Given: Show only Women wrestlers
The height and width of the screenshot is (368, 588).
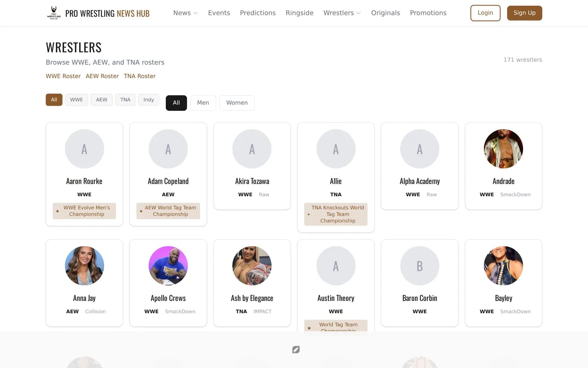Looking at the screenshot, I should 237,103.
